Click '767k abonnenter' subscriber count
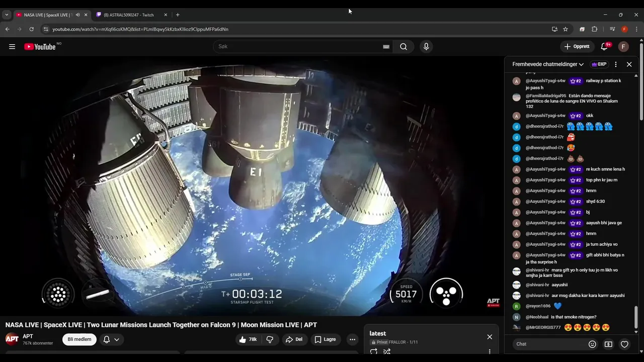The width and height of the screenshot is (644, 362). click(x=38, y=343)
